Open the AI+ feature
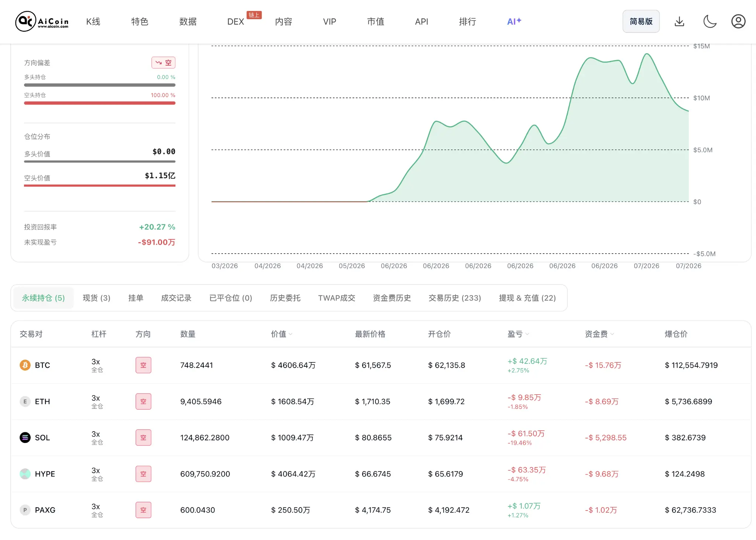Image resolution: width=756 pixels, height=540 pixels. [x=514, y=21]
